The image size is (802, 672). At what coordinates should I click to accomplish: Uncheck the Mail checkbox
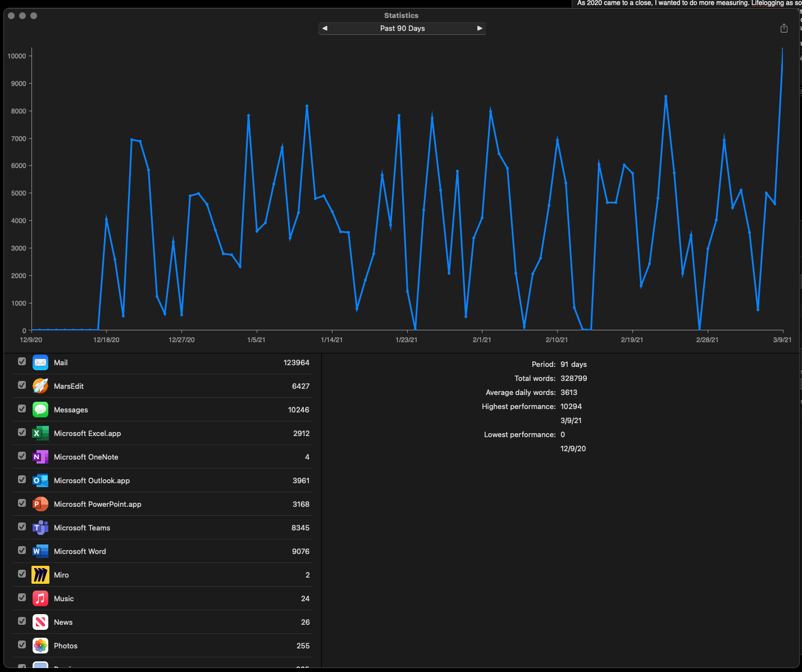(22, 362)
